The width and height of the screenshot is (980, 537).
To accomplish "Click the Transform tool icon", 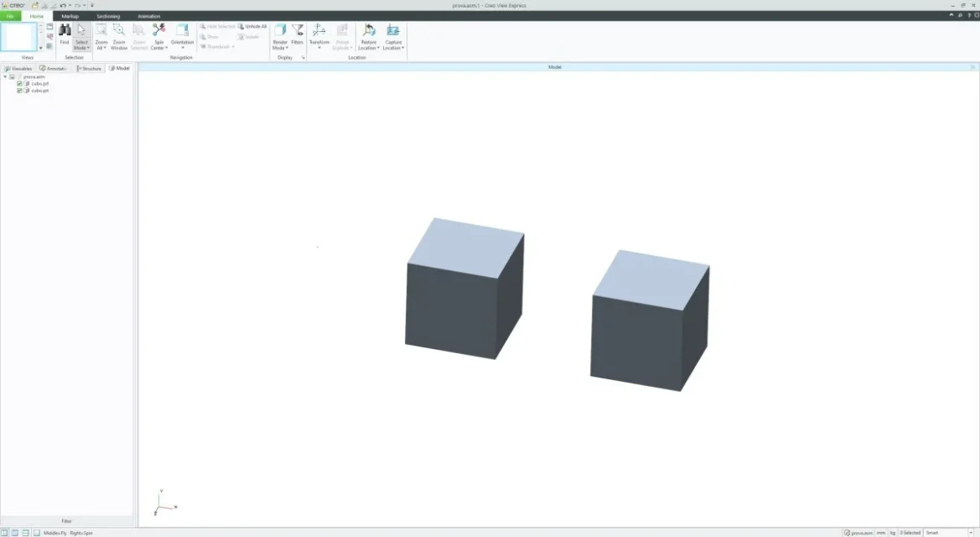I will pos(319,31).
